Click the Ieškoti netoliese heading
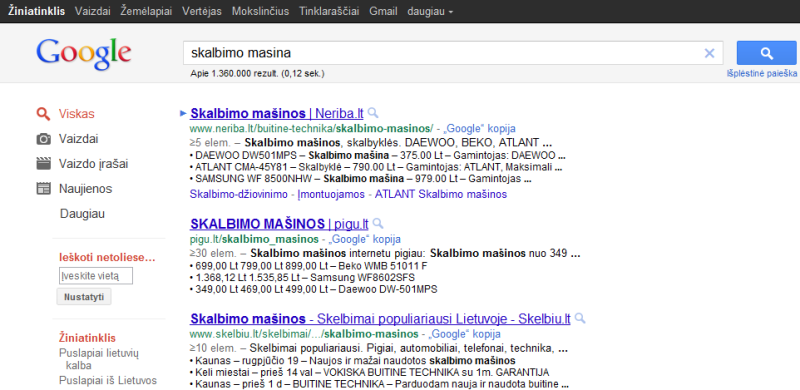Screen dimensions: 800x390 click(107, 258)
